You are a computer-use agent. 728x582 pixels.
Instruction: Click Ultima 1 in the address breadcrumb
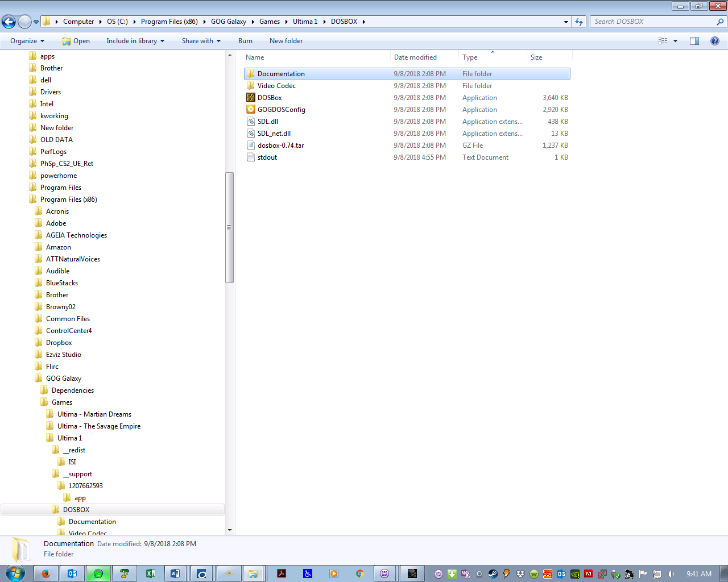pyautogui.click(x=305, y=22)
